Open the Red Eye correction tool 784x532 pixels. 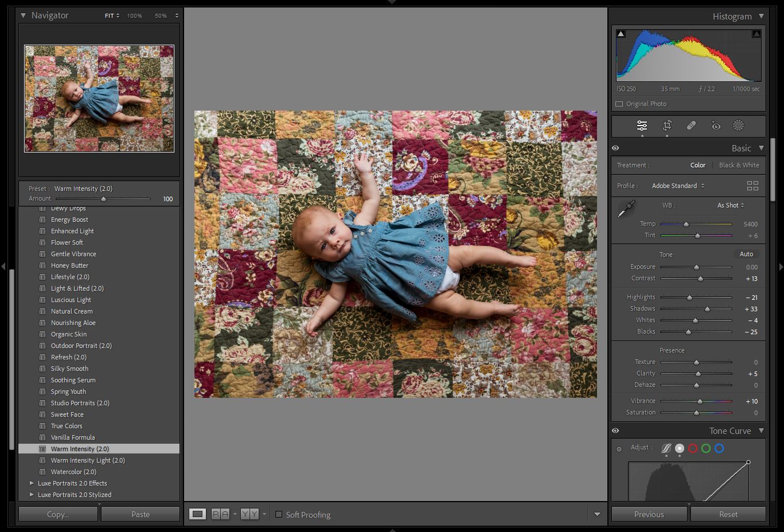click(715, 126)
